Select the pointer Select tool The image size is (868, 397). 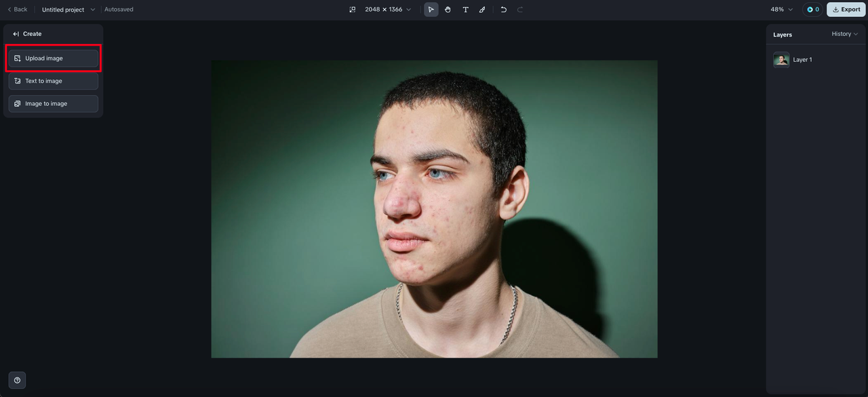pyautogui.click(x=431, y=10)
